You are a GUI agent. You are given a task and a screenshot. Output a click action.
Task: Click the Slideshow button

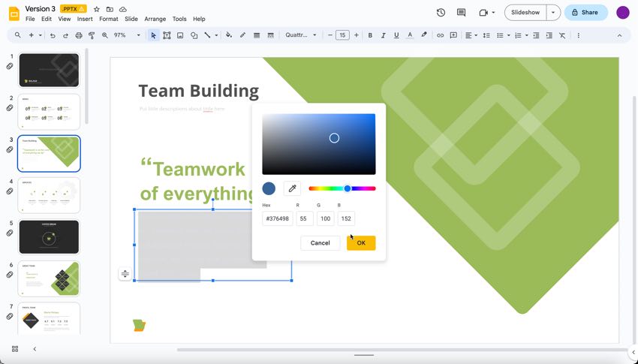pyautogui.click(x=525, y=13)
